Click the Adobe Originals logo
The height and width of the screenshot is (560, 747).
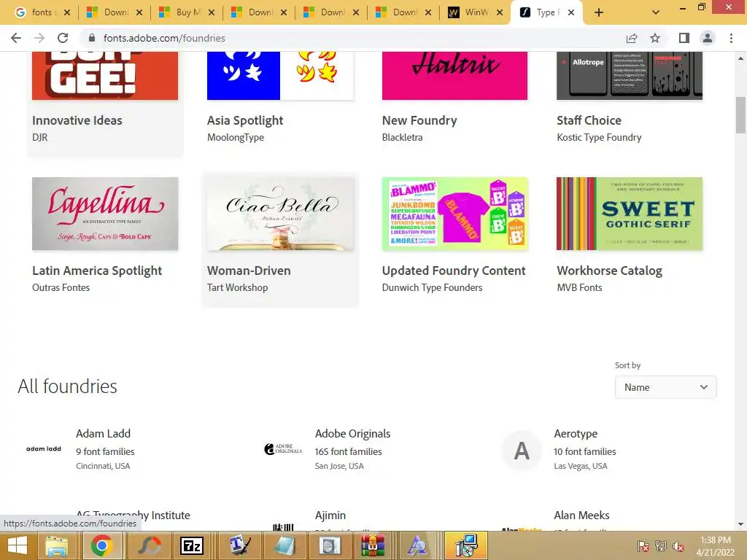(284, 449)
